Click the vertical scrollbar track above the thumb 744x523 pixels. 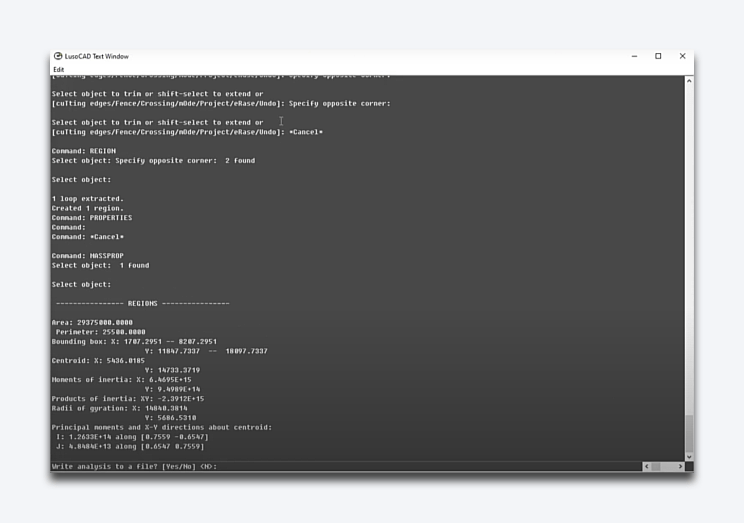(x=689, y=250)
